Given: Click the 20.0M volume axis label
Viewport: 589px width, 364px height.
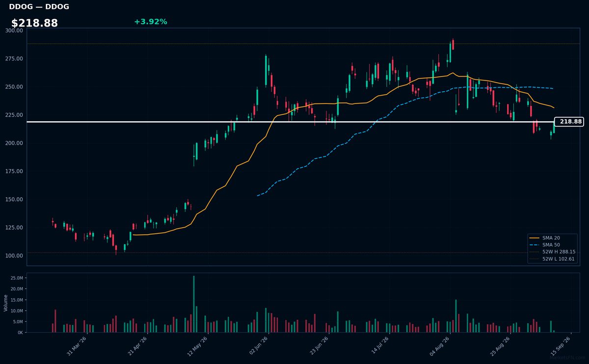Looking at the screenshot, I should point(17,289).
